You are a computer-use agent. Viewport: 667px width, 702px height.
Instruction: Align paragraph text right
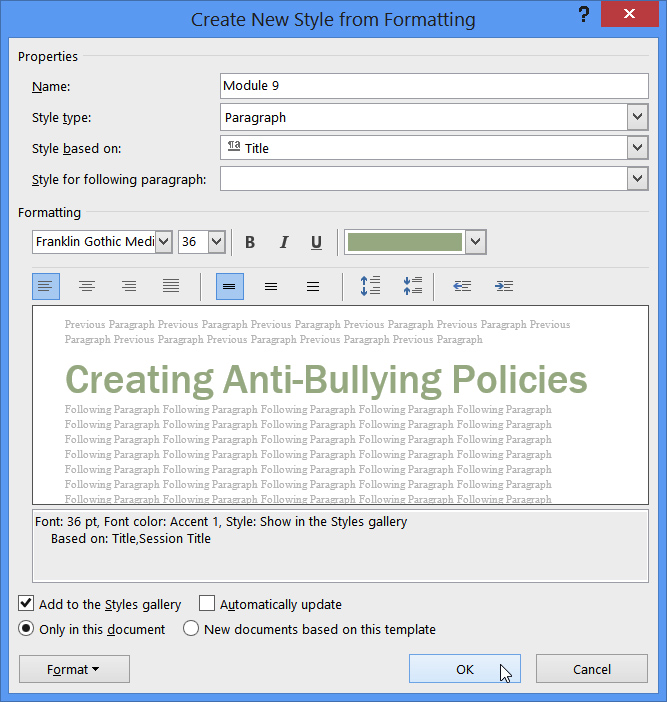(x=129, y=286)
